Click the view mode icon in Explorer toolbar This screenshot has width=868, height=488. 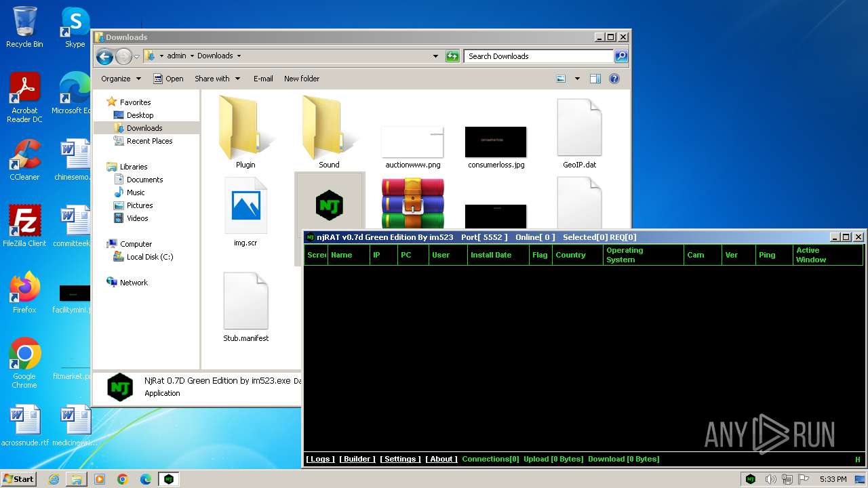[x=561, y=79]
